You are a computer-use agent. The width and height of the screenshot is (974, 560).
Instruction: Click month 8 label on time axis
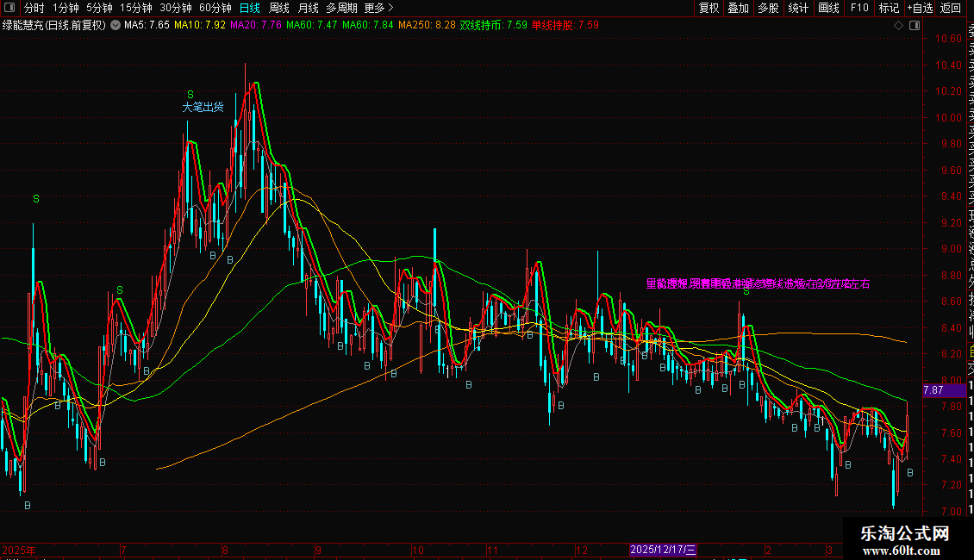click(x=226, y=550)
